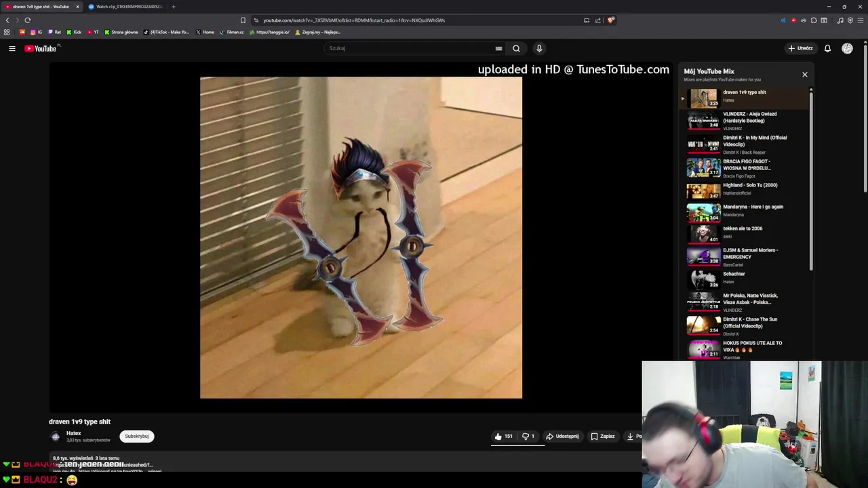
Task: Open a new browser tab
Action: pos(174,7)
